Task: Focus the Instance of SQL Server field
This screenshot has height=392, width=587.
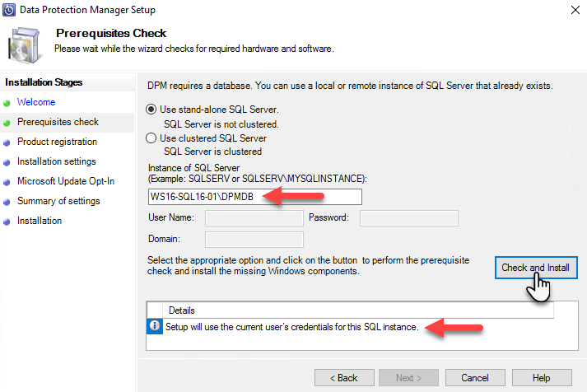Action: (x=255, y=197)
